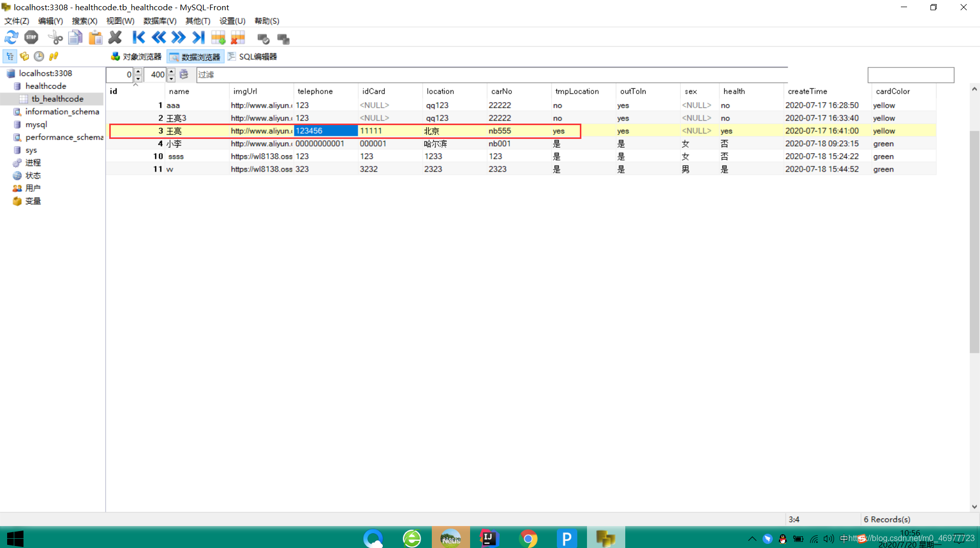Image resolution: width=980 pixels, height=548 pixels.
Task: Click the post changes checkmark icon
Action: point(263,39)
